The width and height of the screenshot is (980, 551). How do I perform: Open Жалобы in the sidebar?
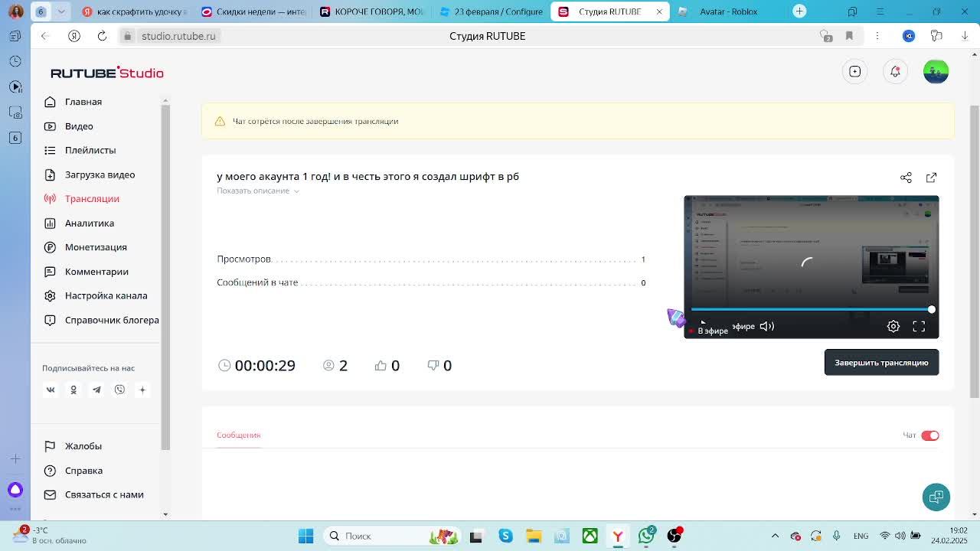click(83, 446)
